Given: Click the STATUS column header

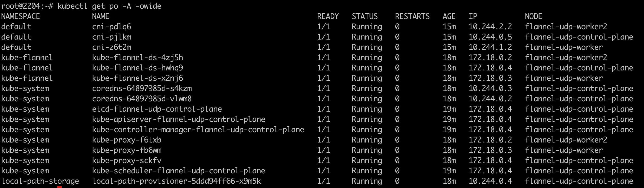Looking at the screenshot, I should [364, 16].
